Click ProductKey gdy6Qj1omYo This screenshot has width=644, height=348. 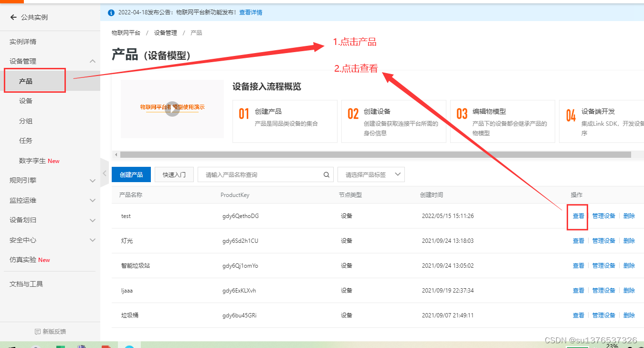[240, 266]
